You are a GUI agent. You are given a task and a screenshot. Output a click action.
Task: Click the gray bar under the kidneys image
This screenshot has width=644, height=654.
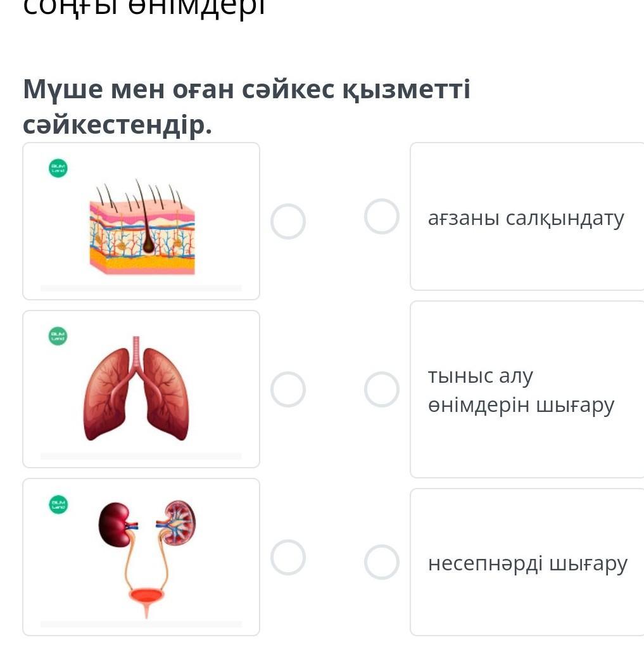coord(141,624)
